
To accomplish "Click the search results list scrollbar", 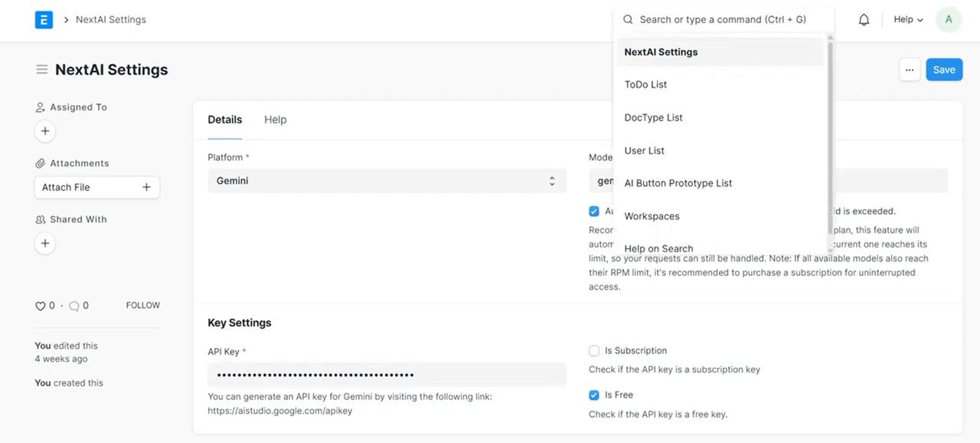I will [x=830, y=138].
